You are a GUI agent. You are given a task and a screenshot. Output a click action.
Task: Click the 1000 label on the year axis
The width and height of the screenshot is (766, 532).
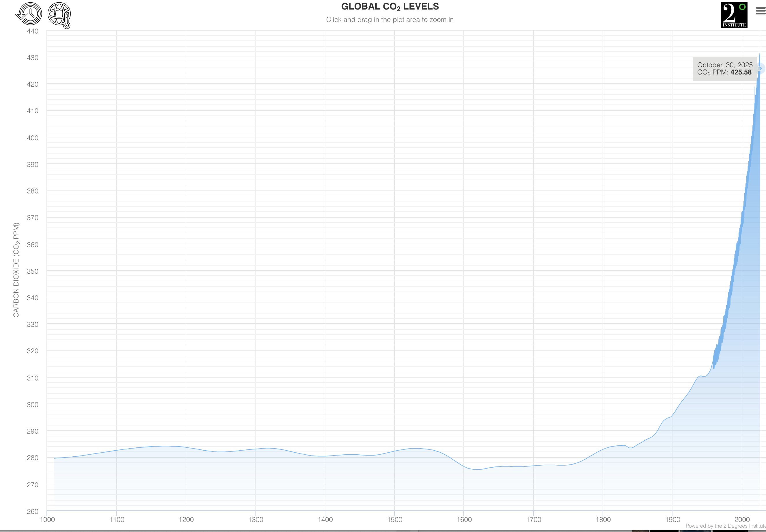pyautogui.click(x=47, y=519)
